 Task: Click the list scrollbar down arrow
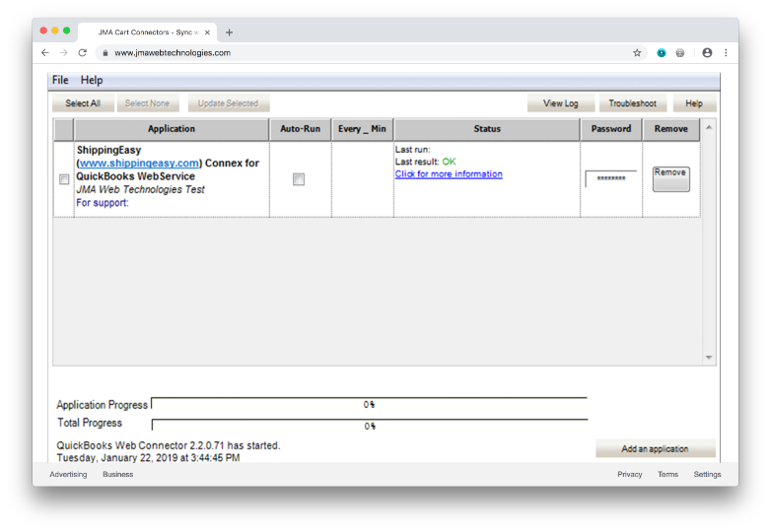click(x=709, y=357)
